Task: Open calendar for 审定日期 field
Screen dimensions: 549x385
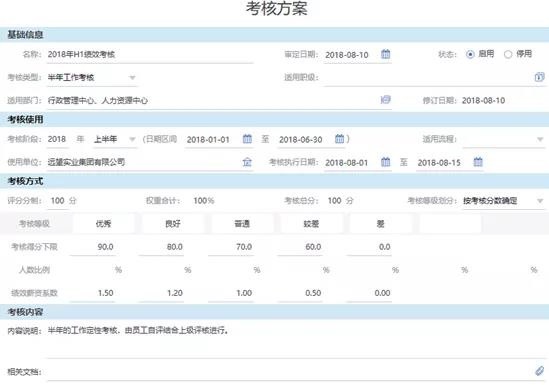Action: 385,54
